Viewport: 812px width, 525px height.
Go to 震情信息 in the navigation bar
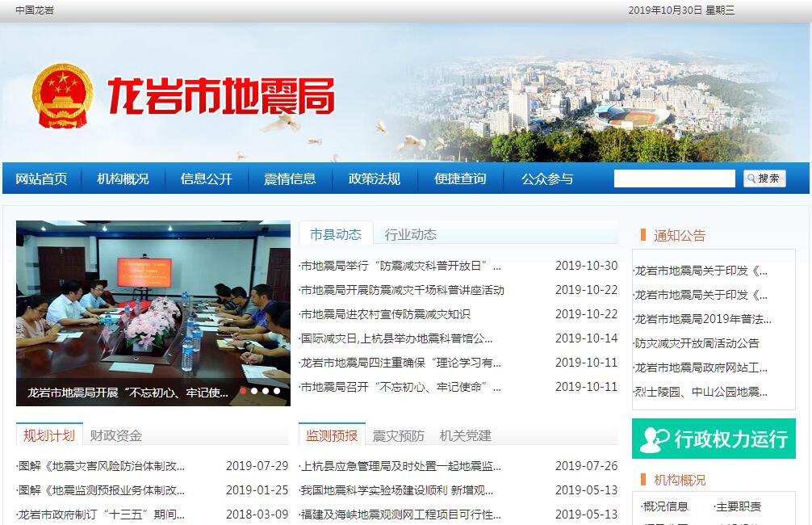(290, 178)
